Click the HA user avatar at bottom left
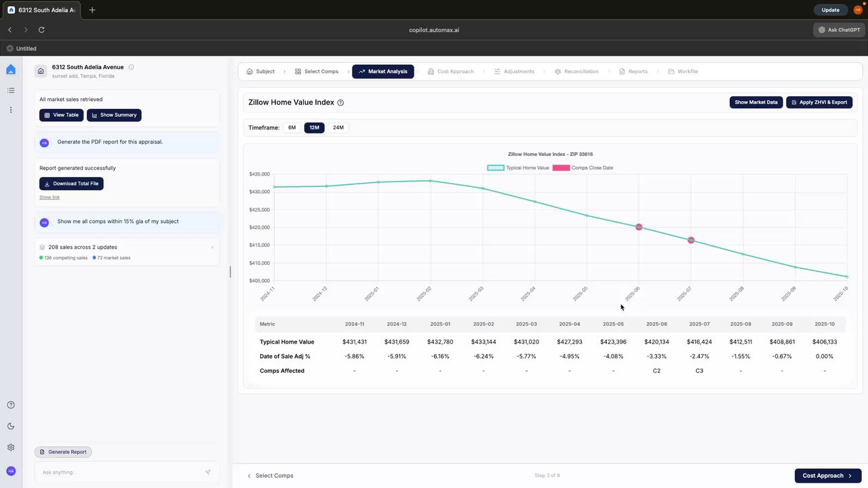The height and width of the screenshot is (488, 868). click(x=11, y=471)
